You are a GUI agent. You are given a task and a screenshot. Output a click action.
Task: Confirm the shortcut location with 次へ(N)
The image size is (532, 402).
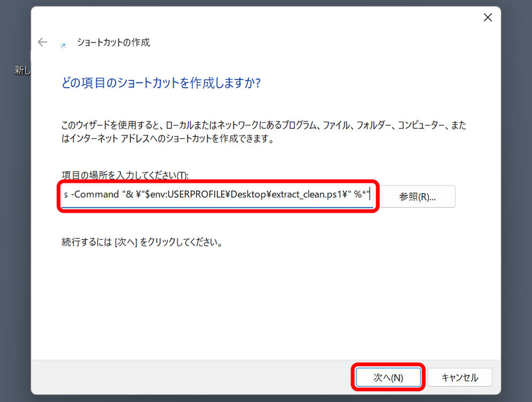pos(389,377)
